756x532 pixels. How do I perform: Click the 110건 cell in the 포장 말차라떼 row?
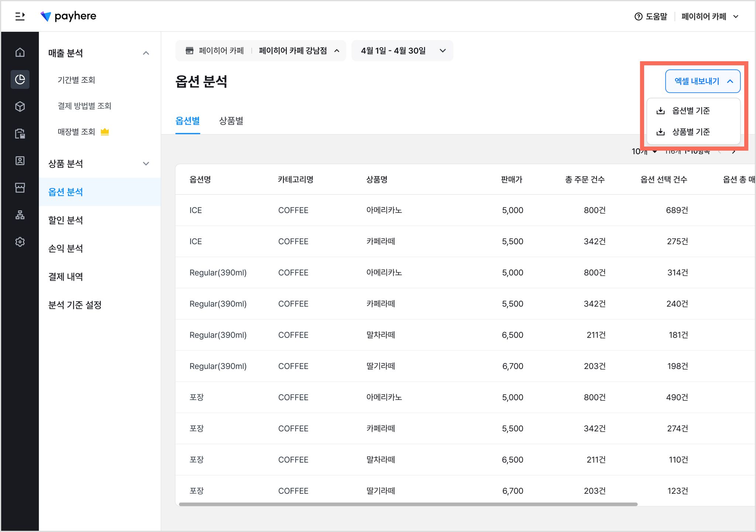tap(678, 460)
